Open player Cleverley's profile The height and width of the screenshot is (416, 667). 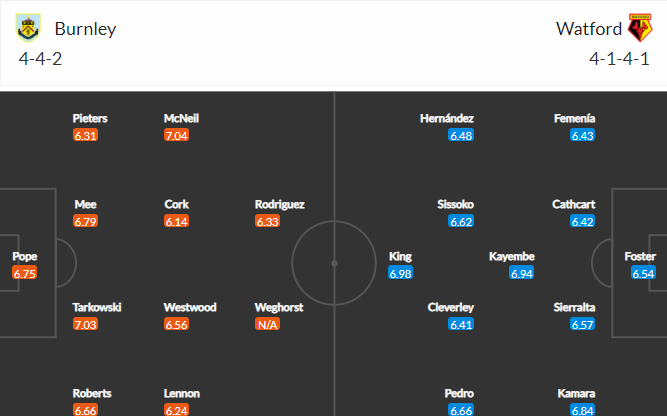pos(450,308)
